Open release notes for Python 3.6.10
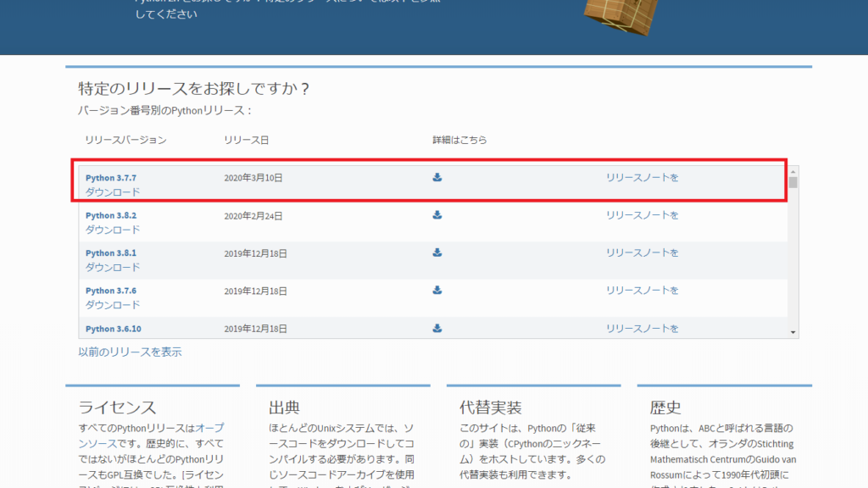Image resolution: width=868 pixels, height=488 pixels. click(x=641, y=327)
